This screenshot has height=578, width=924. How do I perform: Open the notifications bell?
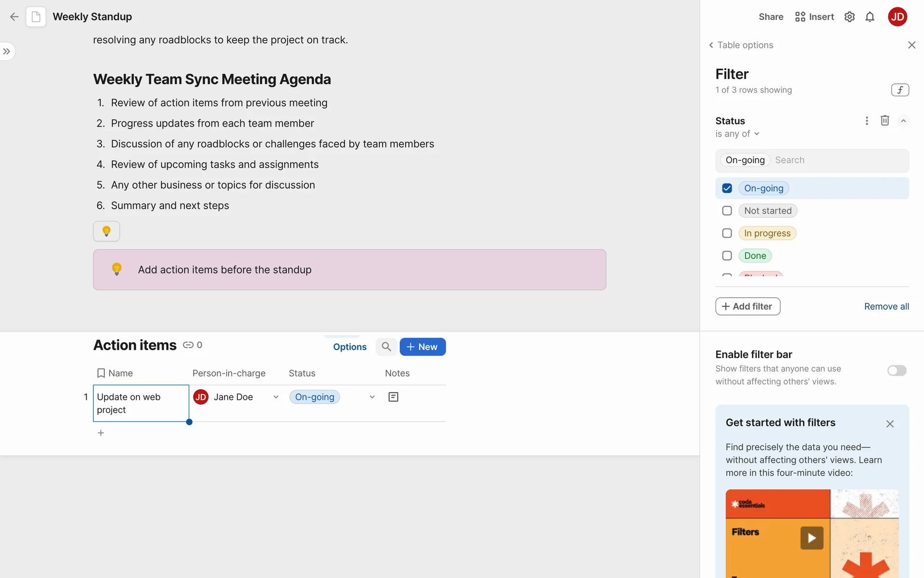tap(870, 17)
